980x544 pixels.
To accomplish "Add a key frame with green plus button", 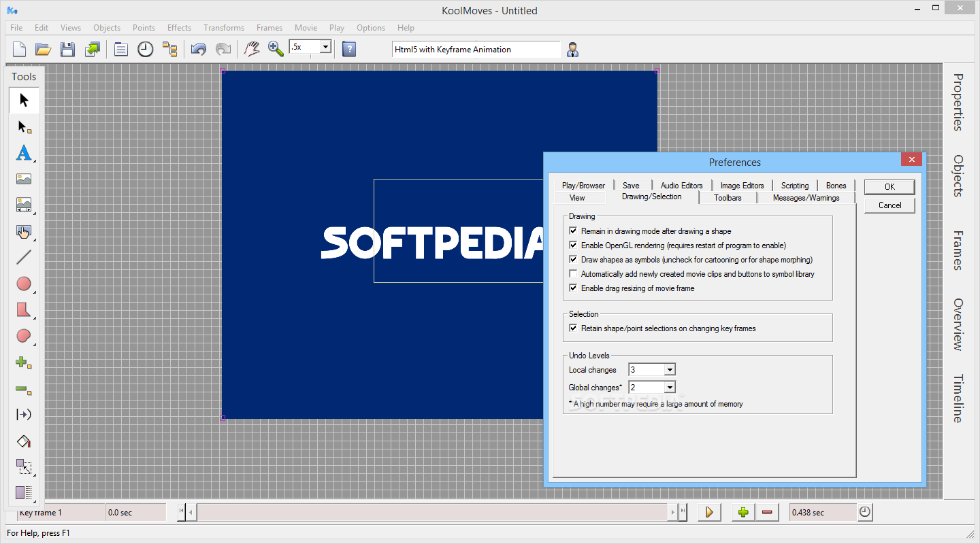I will click(x=743, y=513).
